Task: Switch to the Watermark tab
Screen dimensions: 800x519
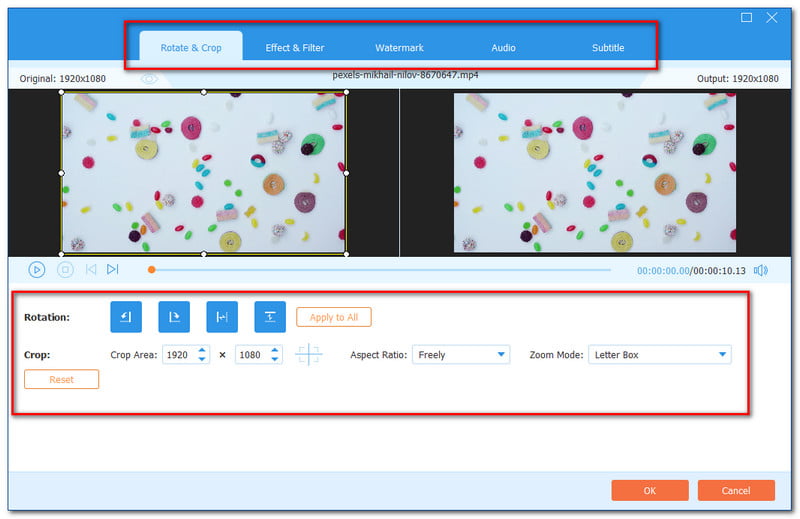Action: point(399,47)
